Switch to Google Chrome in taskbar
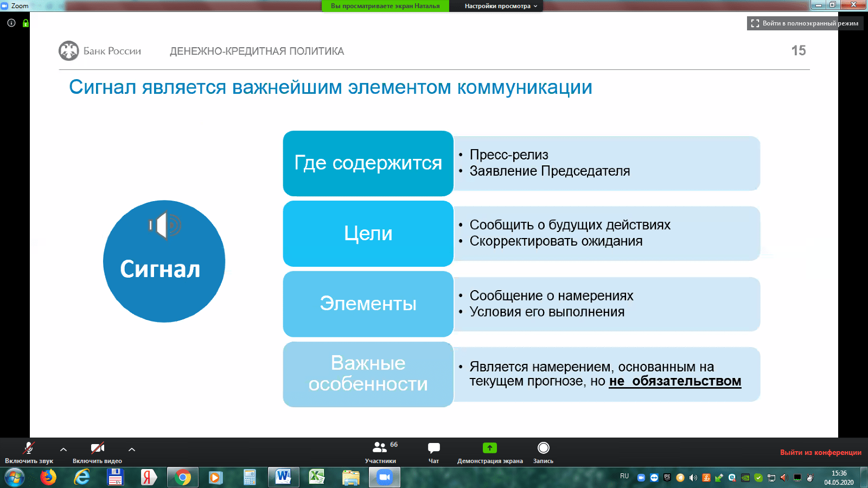The image size is (868, 488). click(183, 477)
